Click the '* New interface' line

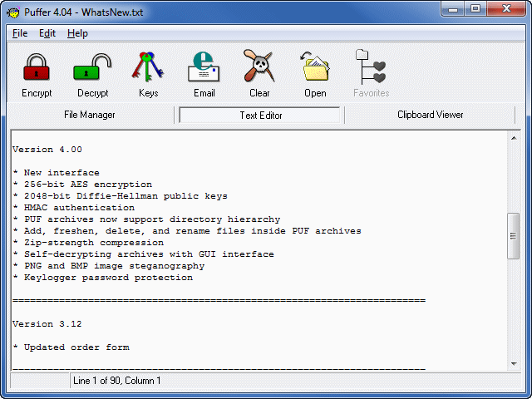57,173
